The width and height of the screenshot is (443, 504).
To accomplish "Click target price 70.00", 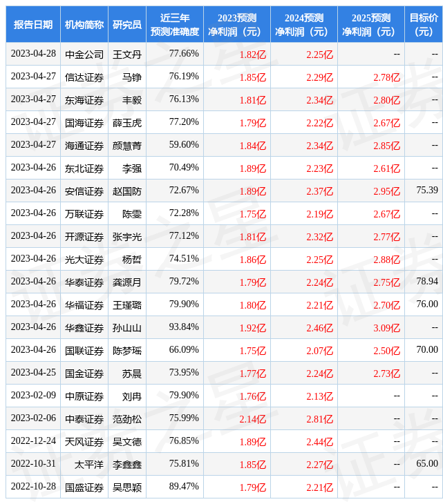I will coord(427,350).
